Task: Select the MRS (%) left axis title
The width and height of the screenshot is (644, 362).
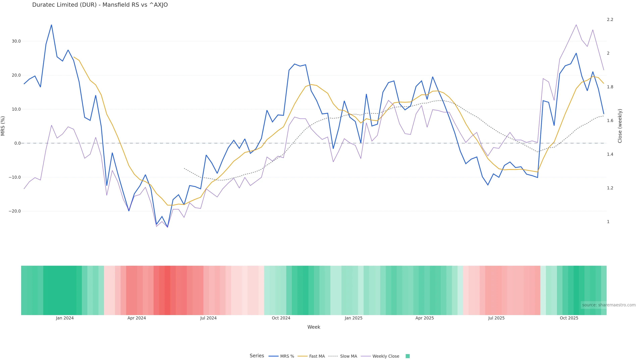Action: click(3, 126)
